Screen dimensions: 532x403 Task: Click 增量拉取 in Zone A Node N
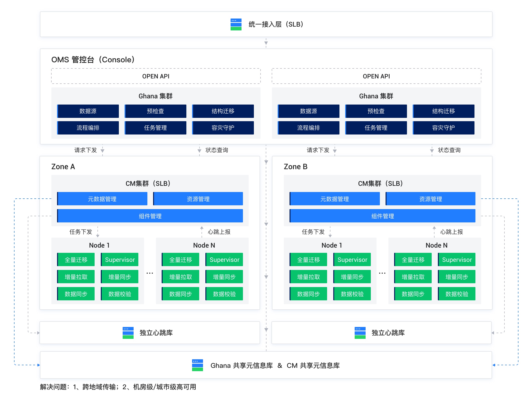tap(180, 277)
